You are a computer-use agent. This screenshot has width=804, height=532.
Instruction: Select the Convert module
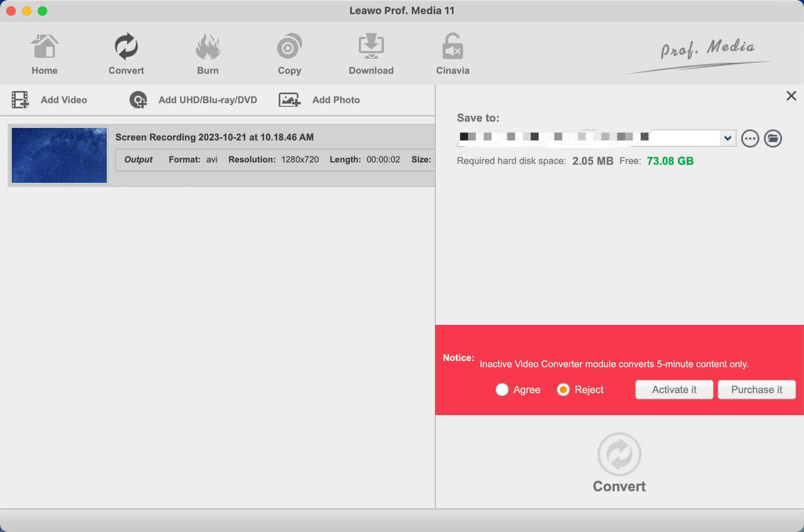pyautogui.click(x=126, y=53)
